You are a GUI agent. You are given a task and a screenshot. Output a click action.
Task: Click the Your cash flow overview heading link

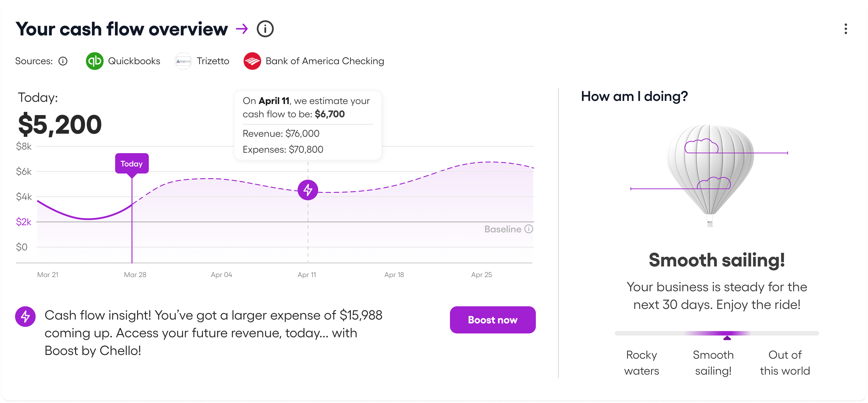point(122,29)
